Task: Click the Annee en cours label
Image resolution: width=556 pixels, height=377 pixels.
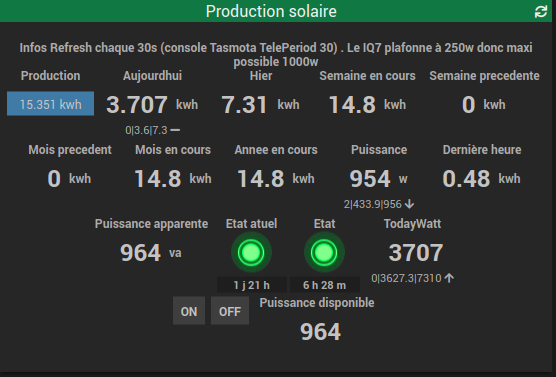Action: point(276,149)
